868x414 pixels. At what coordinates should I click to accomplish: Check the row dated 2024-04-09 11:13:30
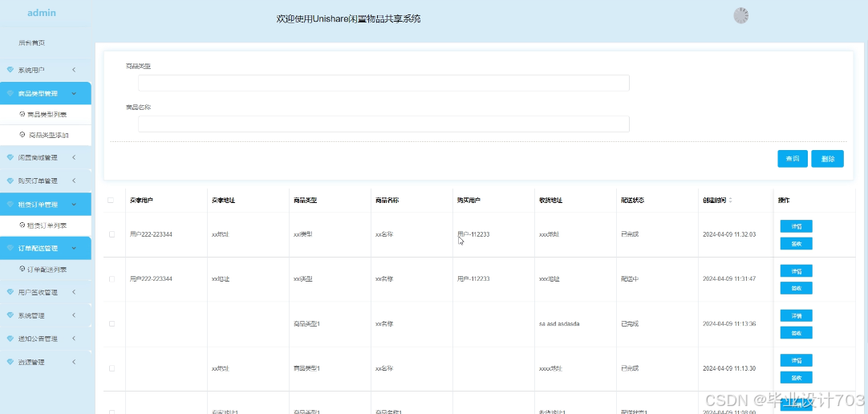[112, 368]
